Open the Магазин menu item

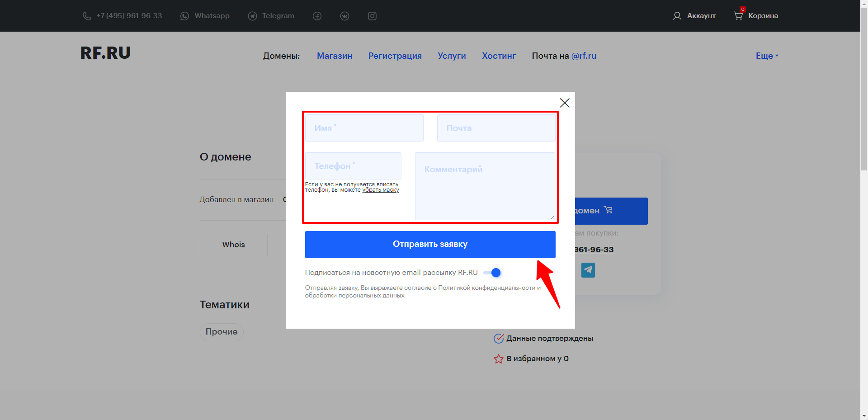tap(334, 56)
